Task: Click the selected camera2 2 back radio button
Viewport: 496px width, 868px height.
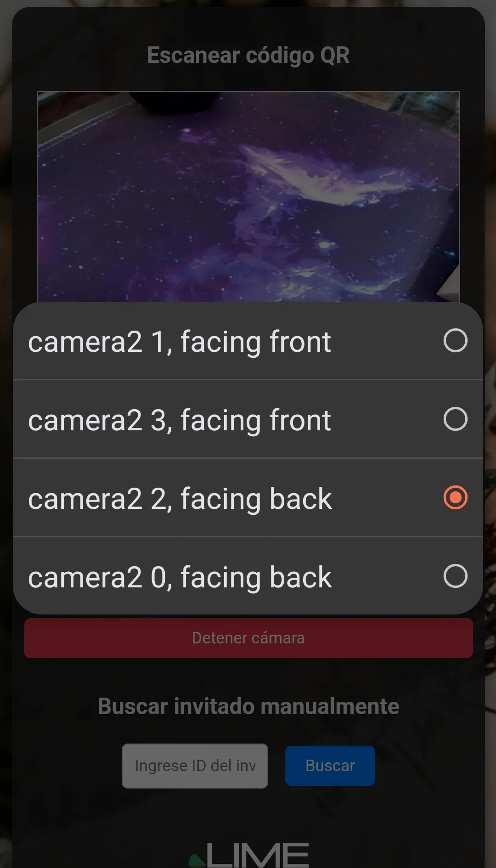Action: tap(455, 498)
